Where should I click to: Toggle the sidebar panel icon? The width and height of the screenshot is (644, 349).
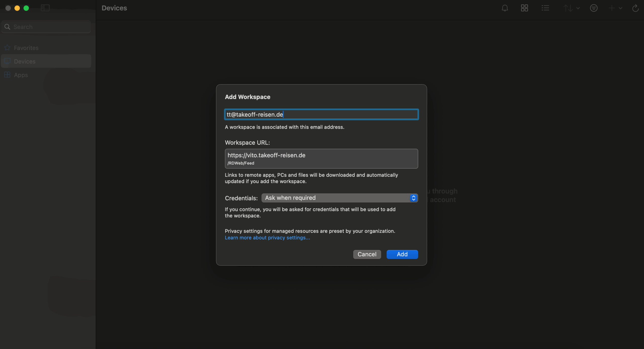click(x=45, y=8)
